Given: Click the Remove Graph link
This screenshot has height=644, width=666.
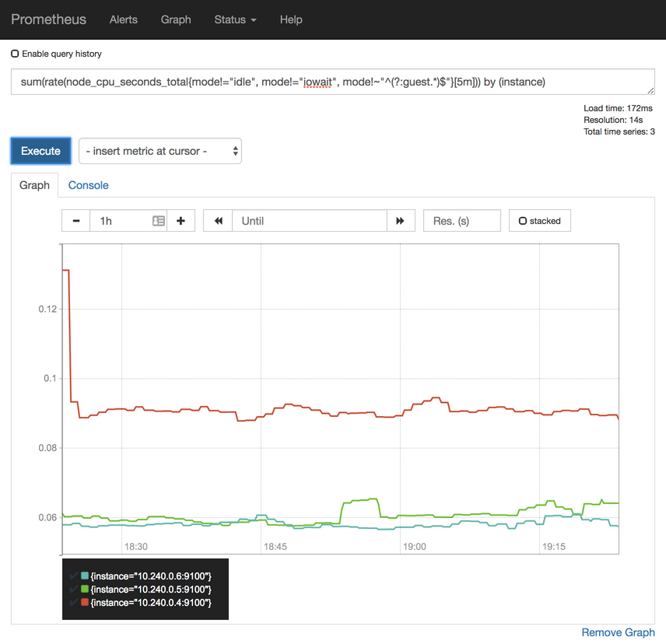Looking at the screenshot, I should [618, 632].
